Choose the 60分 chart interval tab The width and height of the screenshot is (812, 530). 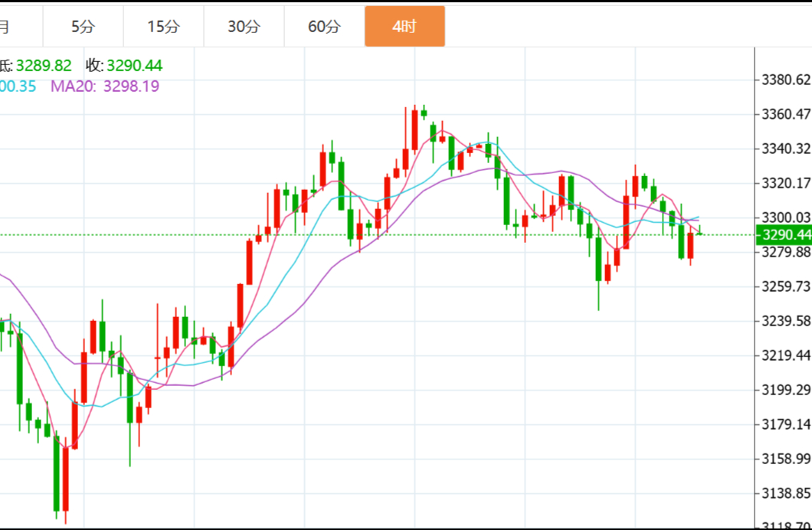[x=324, y=27]
